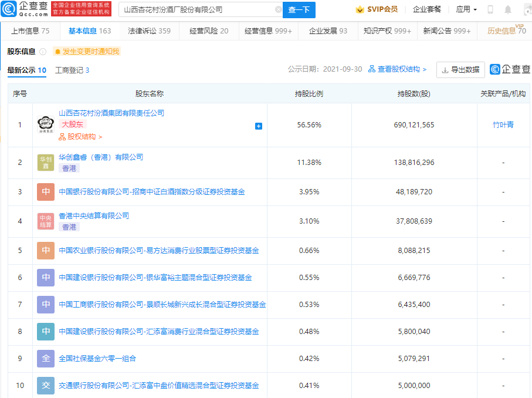Click the avatar for 银华富裕主题 fund row
The height and width of the screenshot is (398, 532).
click(46, 278)
